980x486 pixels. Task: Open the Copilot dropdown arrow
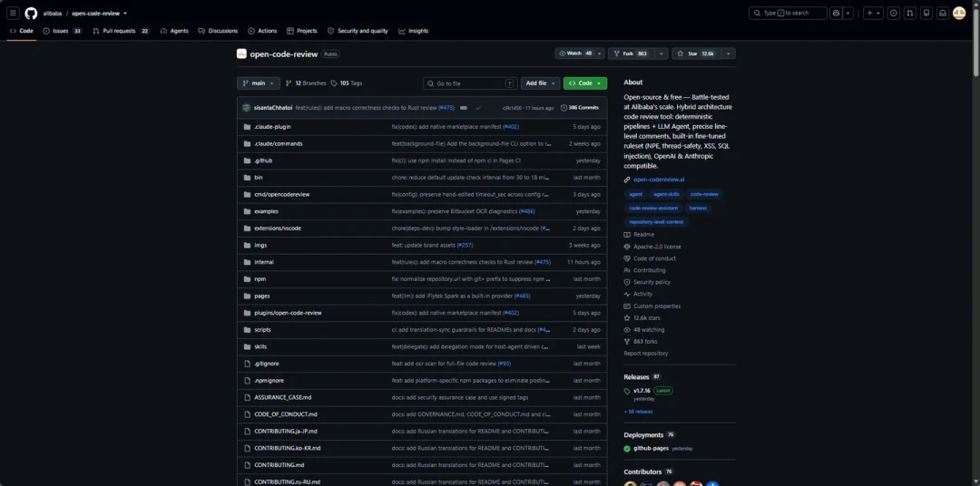tap(848, 13)
